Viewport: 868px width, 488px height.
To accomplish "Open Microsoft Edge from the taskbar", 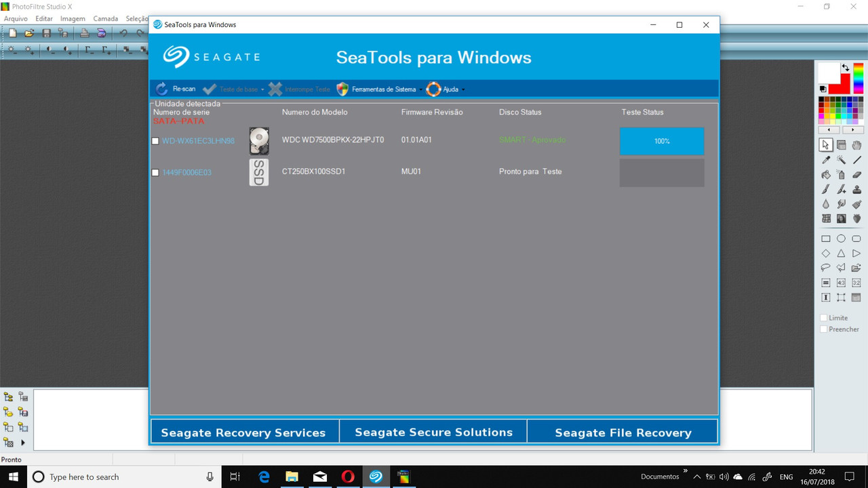I will tap(264, 477).
